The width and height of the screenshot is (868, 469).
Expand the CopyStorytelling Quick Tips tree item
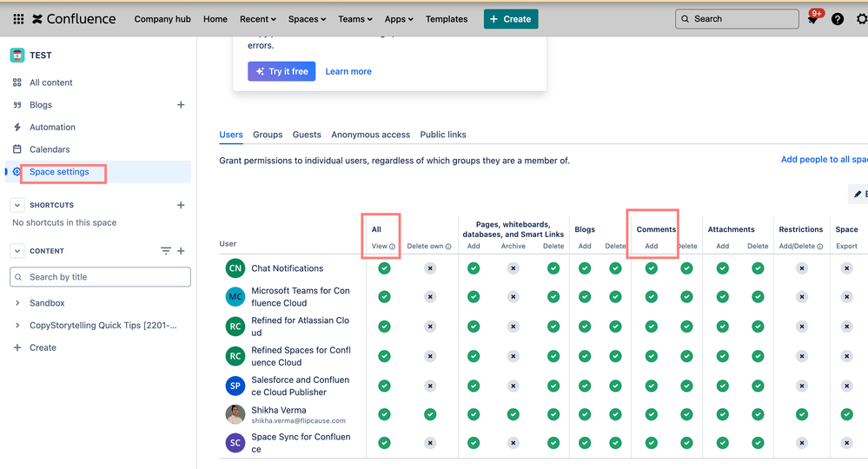click(17, 325)
